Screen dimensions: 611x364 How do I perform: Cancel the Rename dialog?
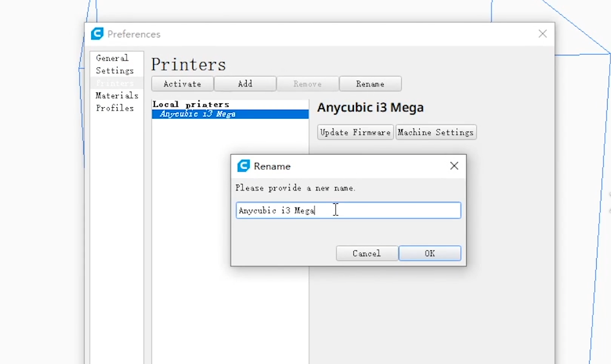pos(367,254)
